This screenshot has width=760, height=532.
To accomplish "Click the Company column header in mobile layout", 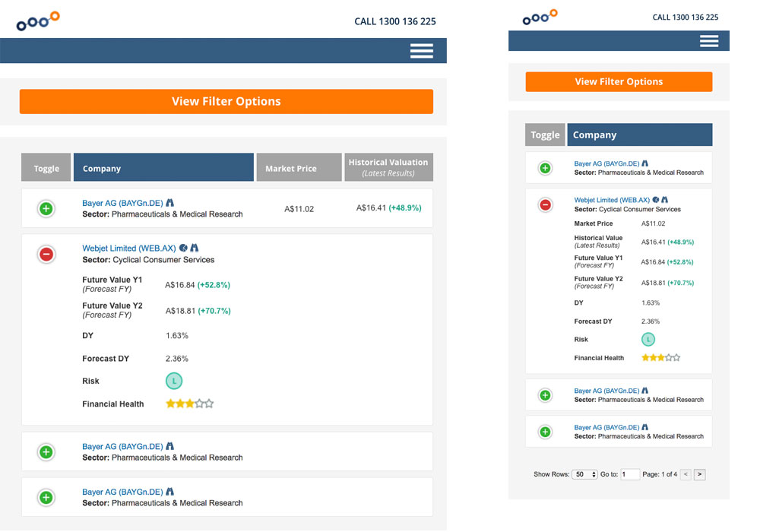I will [x=640, y=135].
